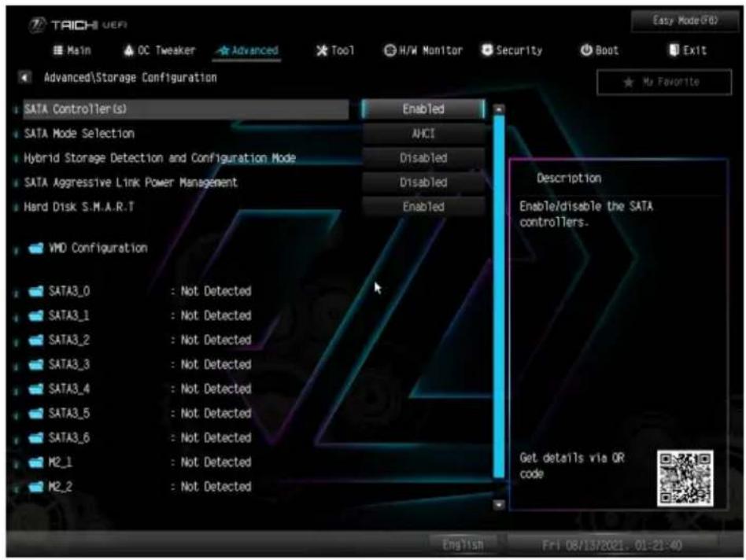Click the VMD Configuration folder icon
This screenshot has width=746, height=560.
[x=35, y=249]
